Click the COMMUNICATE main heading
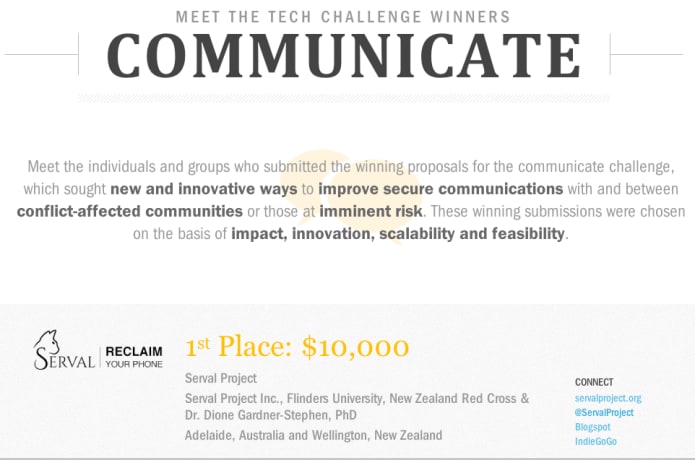Screen dimensions: 695x460 coord(343,56)
